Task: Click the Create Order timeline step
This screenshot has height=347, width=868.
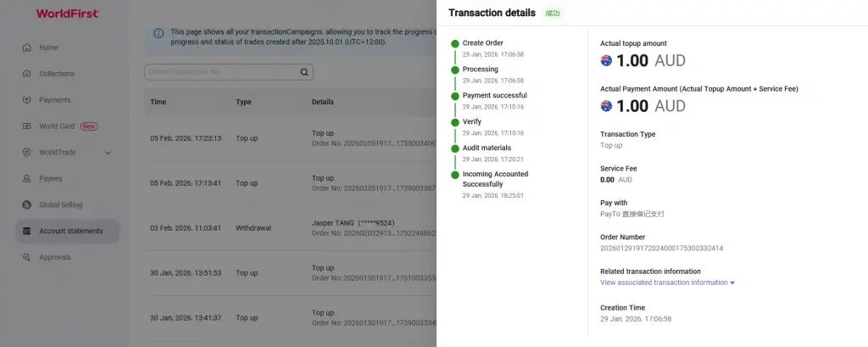Action: click(482, 42)
